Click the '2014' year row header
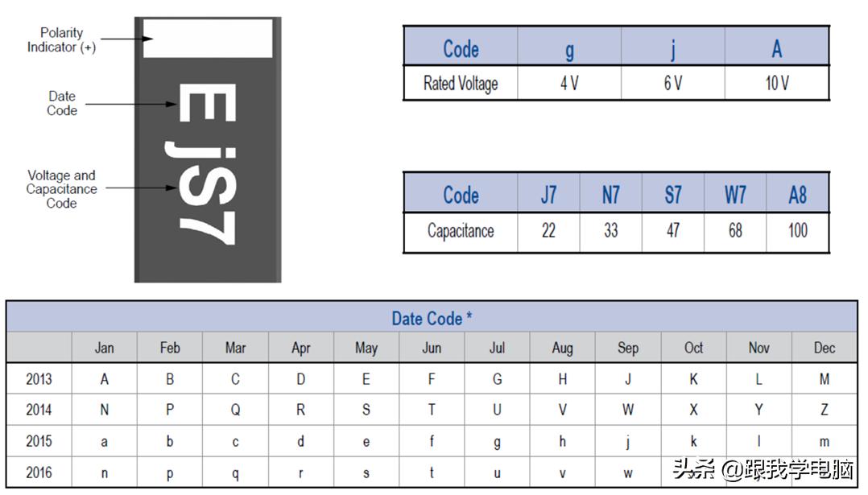 (39, 410)
